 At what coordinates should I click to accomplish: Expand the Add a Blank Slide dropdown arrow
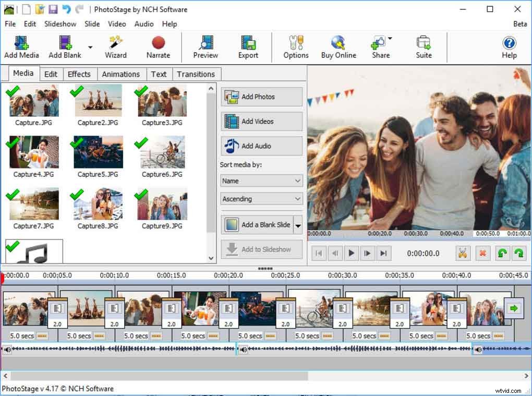[298, 225]
